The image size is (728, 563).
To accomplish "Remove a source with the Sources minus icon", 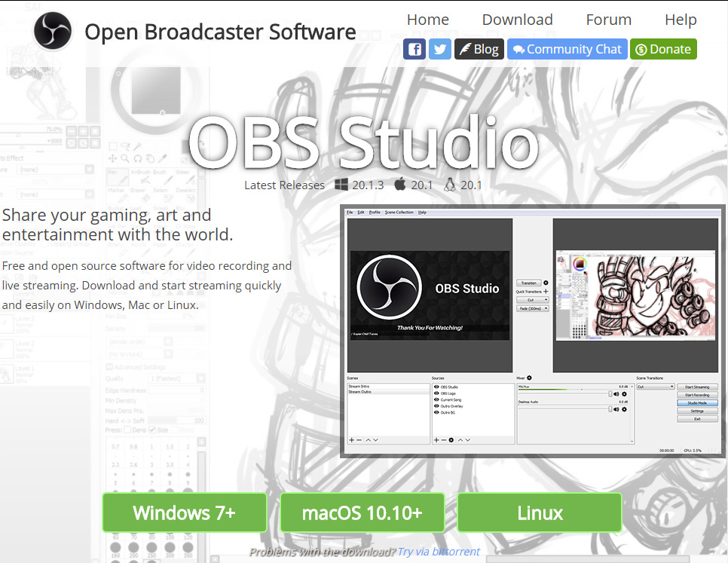I will point(444,440).
